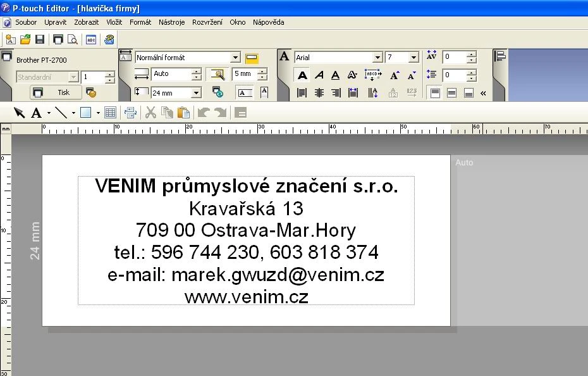Screen dimensions: 588x376
Task: Click the Tisk print button
Action: point(56,92)
